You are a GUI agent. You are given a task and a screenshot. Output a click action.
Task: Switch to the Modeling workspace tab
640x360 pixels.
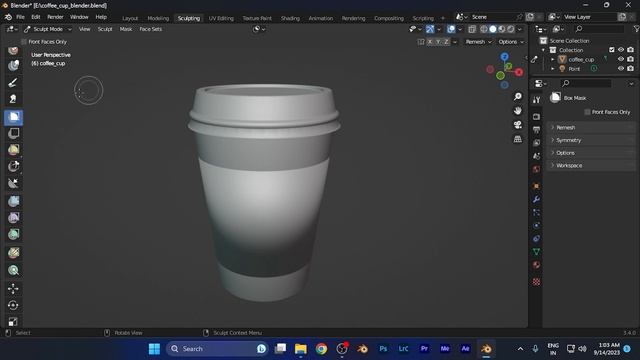(158, 18)
